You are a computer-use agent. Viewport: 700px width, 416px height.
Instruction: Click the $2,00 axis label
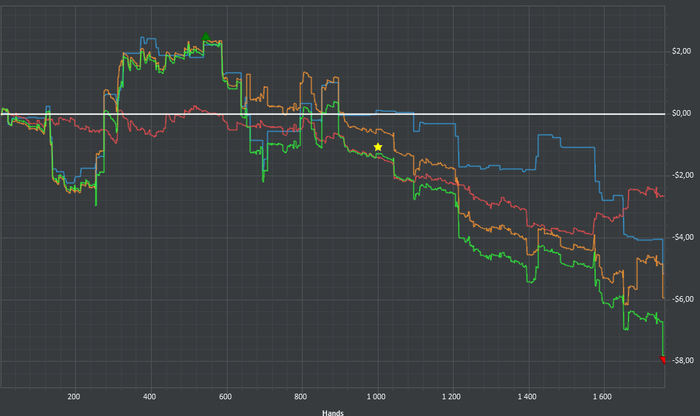(x=681, y=51)
